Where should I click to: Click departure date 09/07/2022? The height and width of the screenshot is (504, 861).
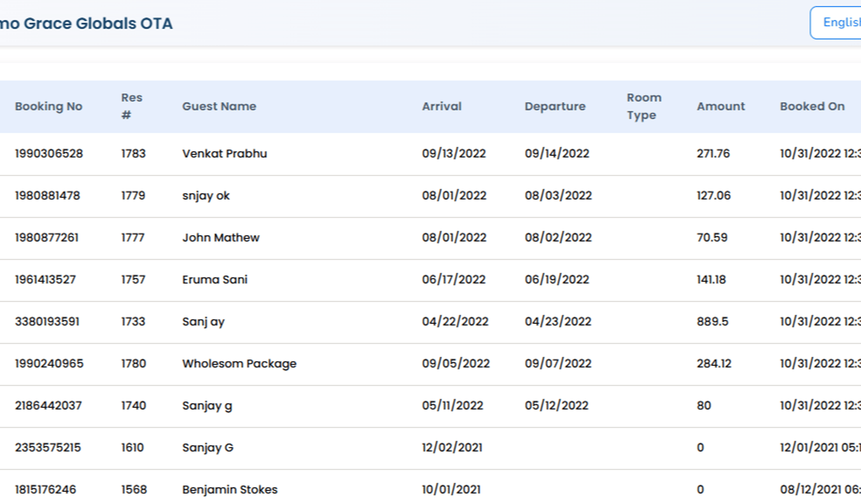[558, 363]
